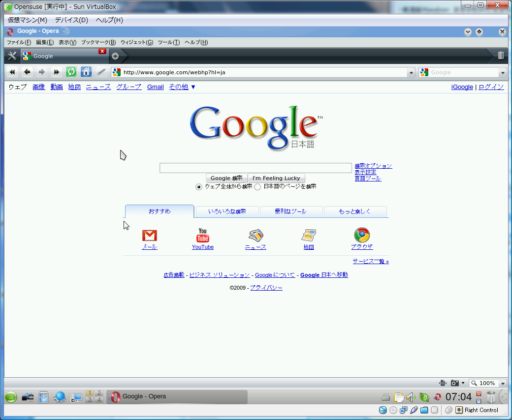Add a new tab with plus icon
Screen dimensions: 512x420
pyautogui.click(x=115, y=56)
